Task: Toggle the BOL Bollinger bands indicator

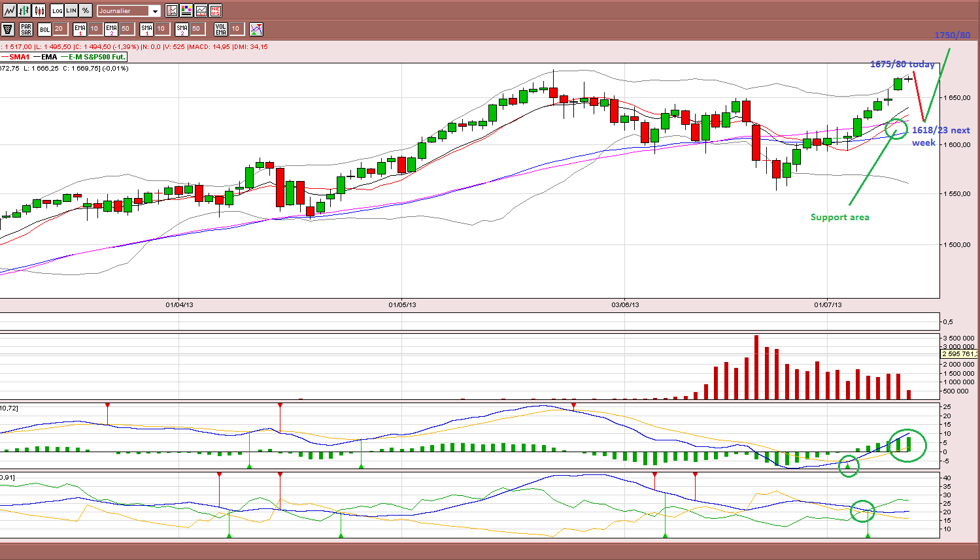Action: point(44,29)
